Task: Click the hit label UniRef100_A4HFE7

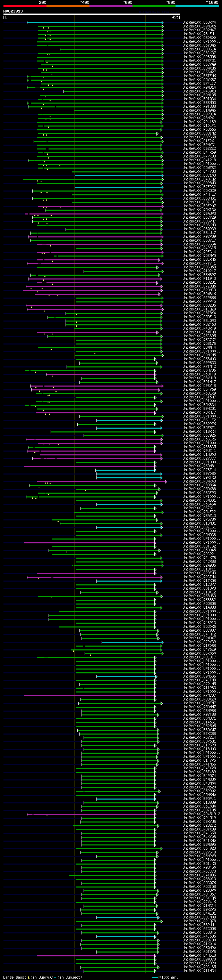Action: [x=199, y=194]
